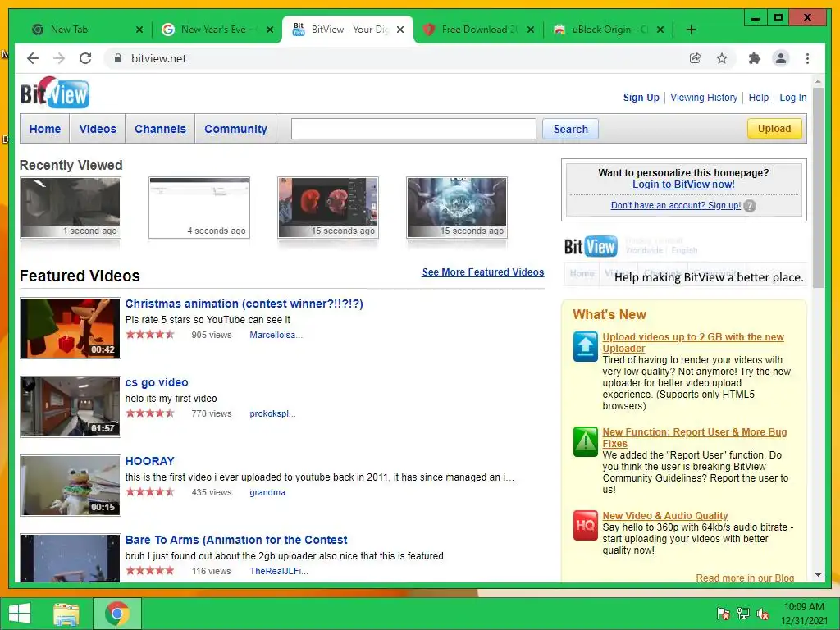
Task: Open the Community navigation item
Action: [x=235, y=129]
